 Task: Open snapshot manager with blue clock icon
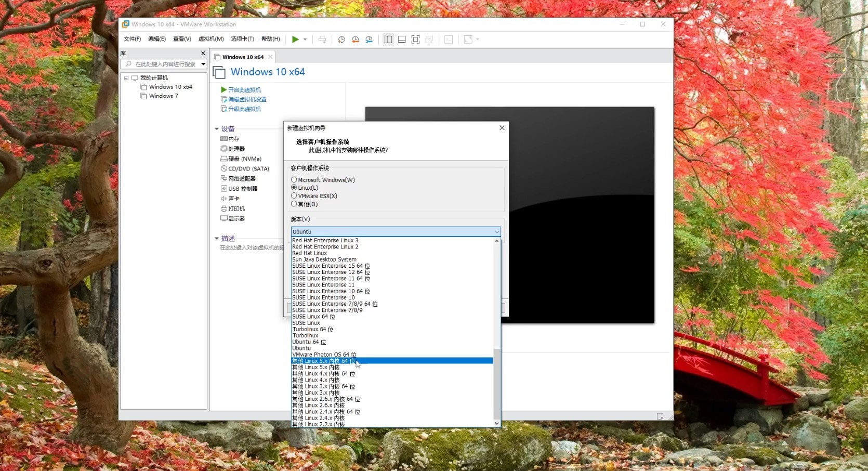click(369, 40)
